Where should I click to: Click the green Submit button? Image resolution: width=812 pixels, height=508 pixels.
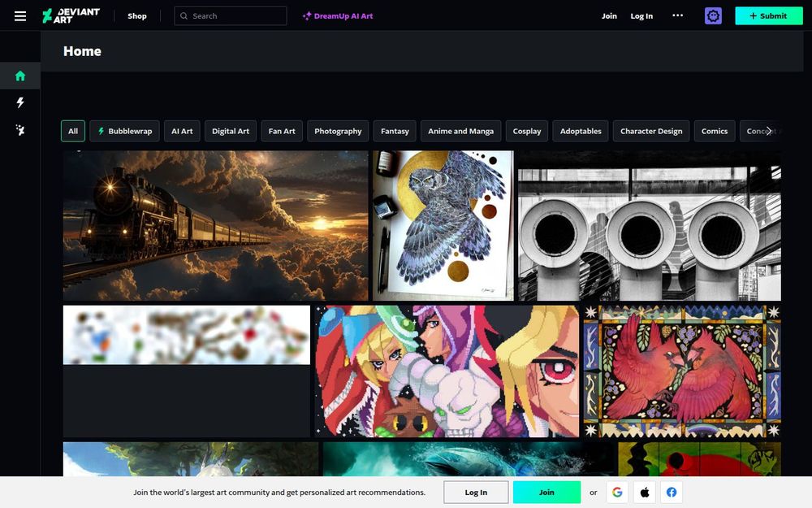769,16
